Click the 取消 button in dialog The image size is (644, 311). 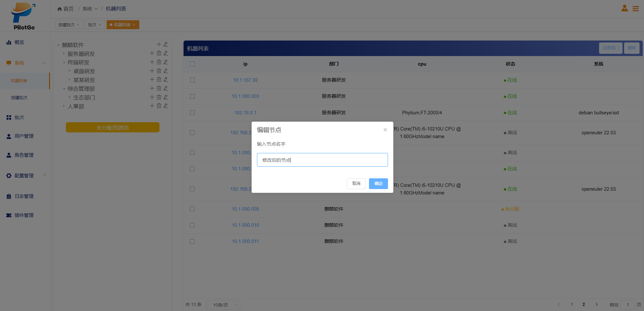[x=356, y=184]
